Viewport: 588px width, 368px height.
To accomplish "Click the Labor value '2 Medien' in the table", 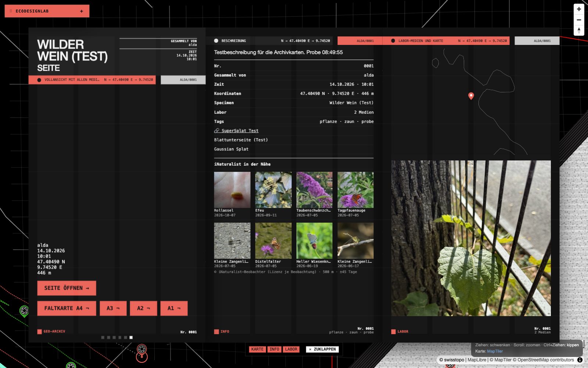I will pos(364,112).
